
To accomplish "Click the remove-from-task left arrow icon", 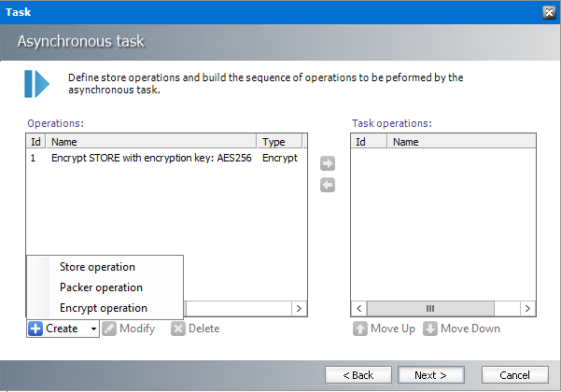I will coord(327,185).
